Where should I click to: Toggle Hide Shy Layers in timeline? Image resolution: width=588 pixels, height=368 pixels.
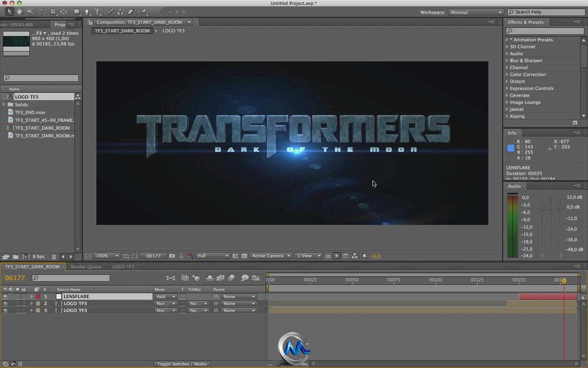(x=209, y=278)
